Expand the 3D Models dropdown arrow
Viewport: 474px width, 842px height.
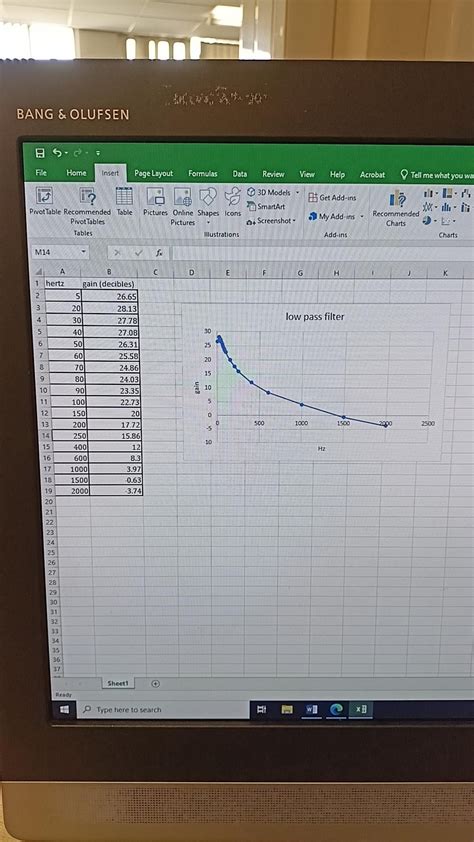coord(297,192)
